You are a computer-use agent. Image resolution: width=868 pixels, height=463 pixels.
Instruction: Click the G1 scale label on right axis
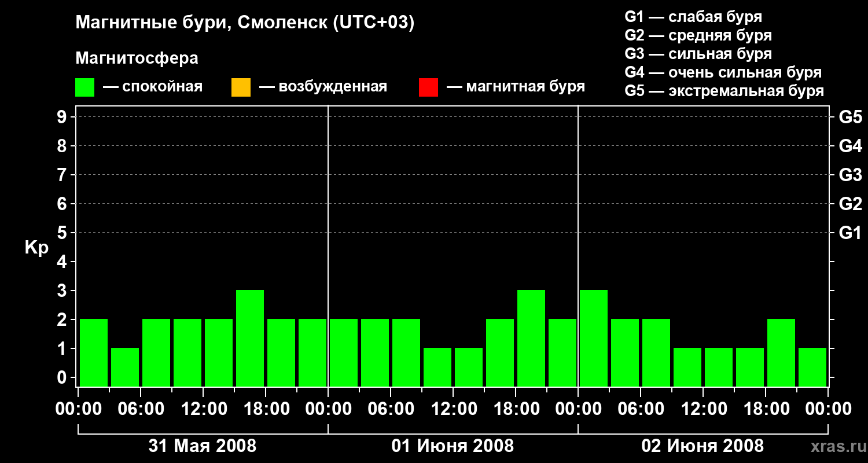850,233
